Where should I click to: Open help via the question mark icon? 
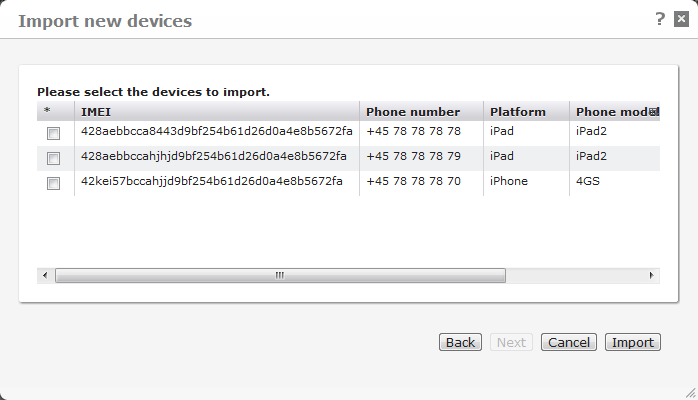point(660,18)
